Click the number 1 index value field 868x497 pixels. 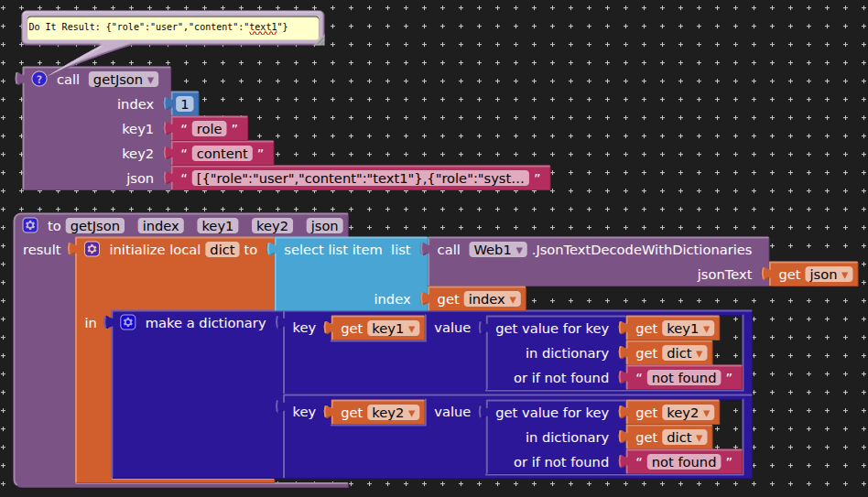(x=185, y=104)
